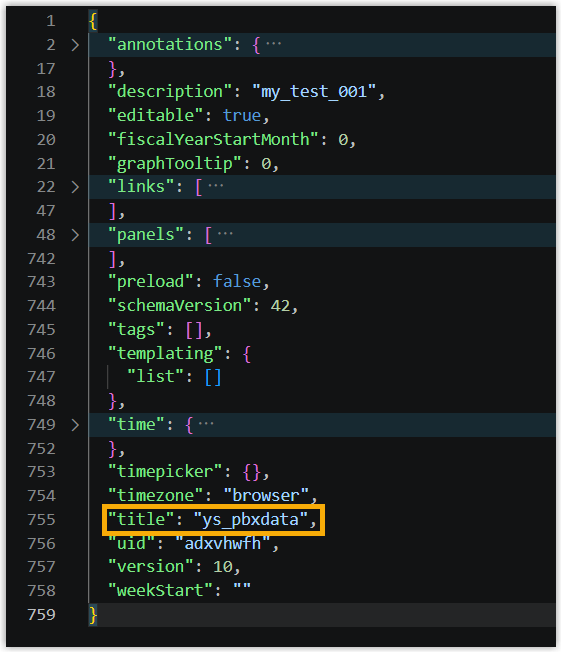Image resolution: width=562 pixels, height=653 pixels.
Task: Click the "my_test_001" value
Action: tap(314, 92)
